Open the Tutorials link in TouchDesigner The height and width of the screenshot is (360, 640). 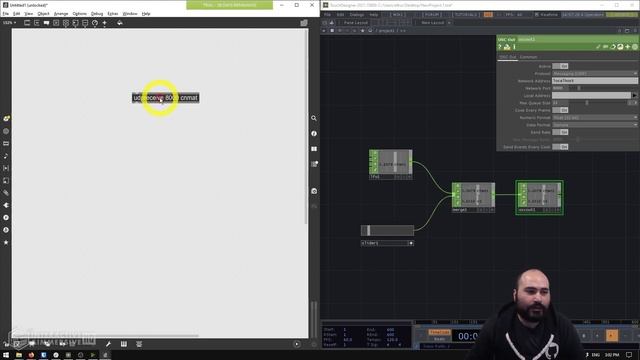466,15
